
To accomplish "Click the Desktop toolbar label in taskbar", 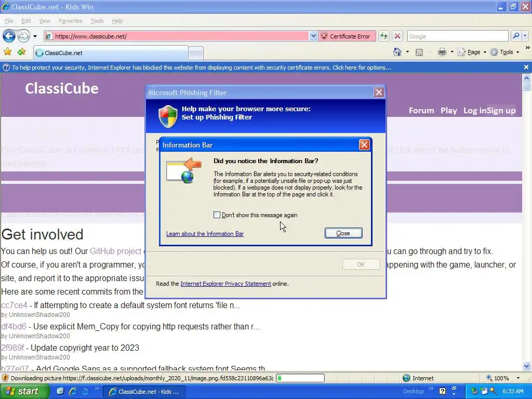I will pos(413,391).
